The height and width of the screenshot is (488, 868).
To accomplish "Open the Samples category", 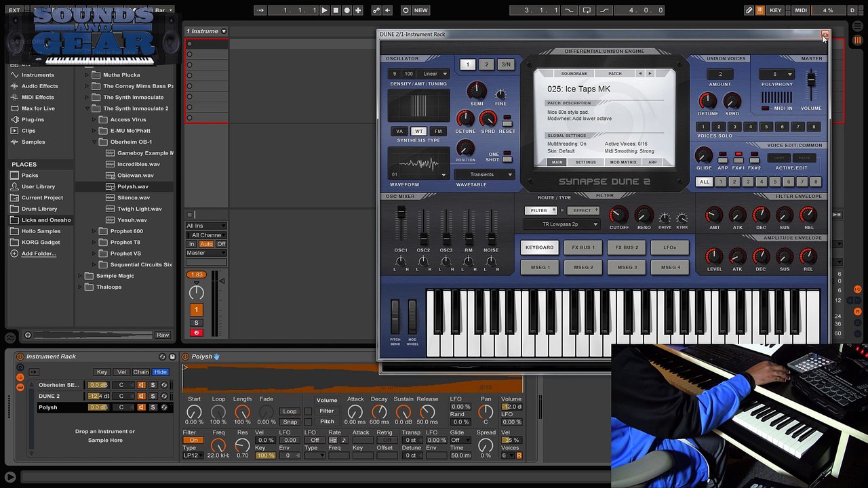I will [x=33, y=142].
